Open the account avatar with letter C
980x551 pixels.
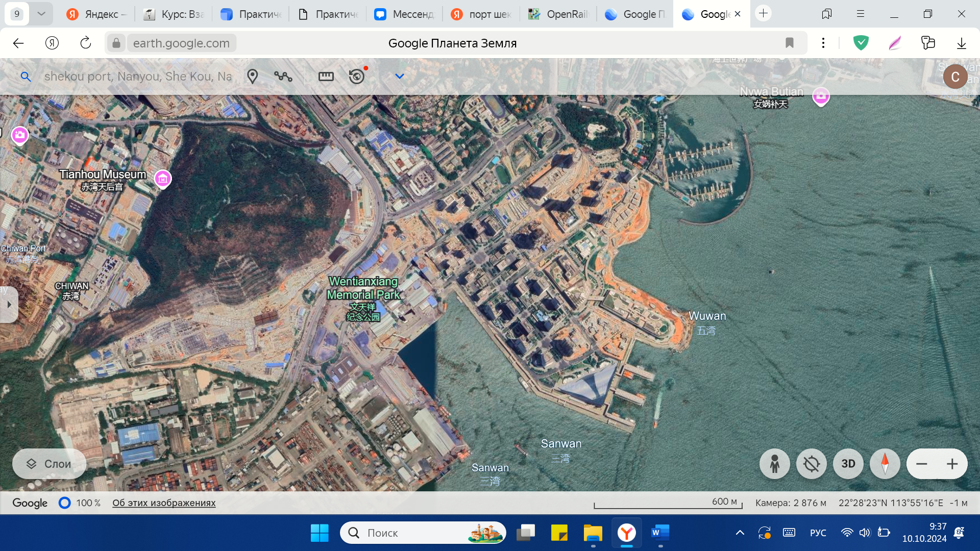pyautogui.click(x=955, y=77)
